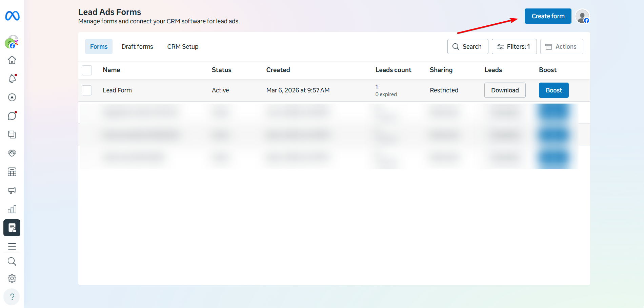This screenshot has height=308, width=644.
Task: Open the Actions dropdown
Action: pyautogui.click(x=561, y=46)
